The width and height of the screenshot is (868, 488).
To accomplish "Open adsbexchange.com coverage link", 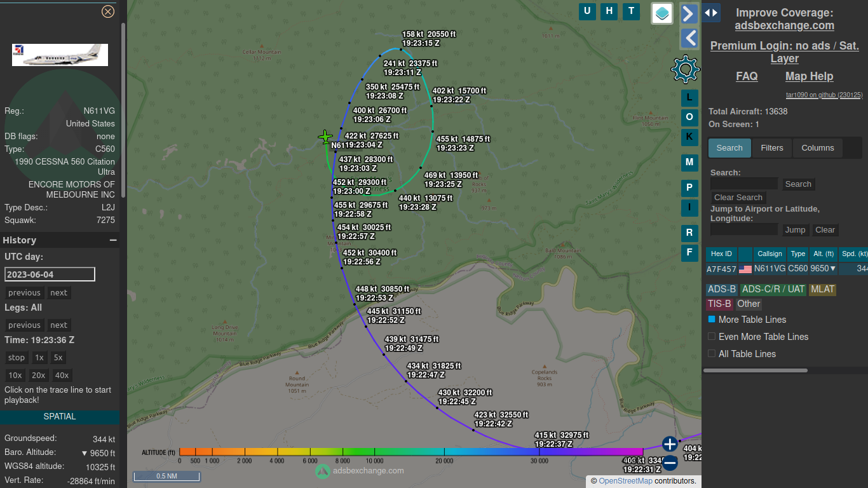I will coord(784,25).
